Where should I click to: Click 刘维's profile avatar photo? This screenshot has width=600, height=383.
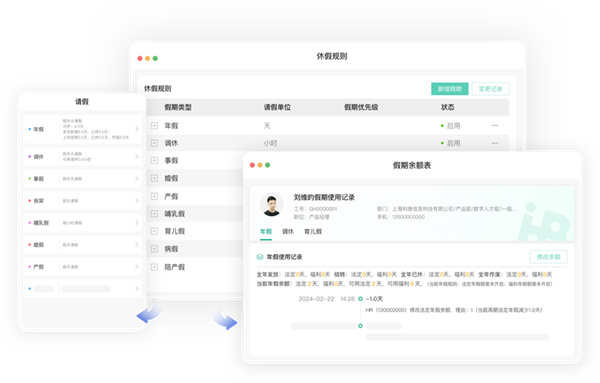point(272,205)
